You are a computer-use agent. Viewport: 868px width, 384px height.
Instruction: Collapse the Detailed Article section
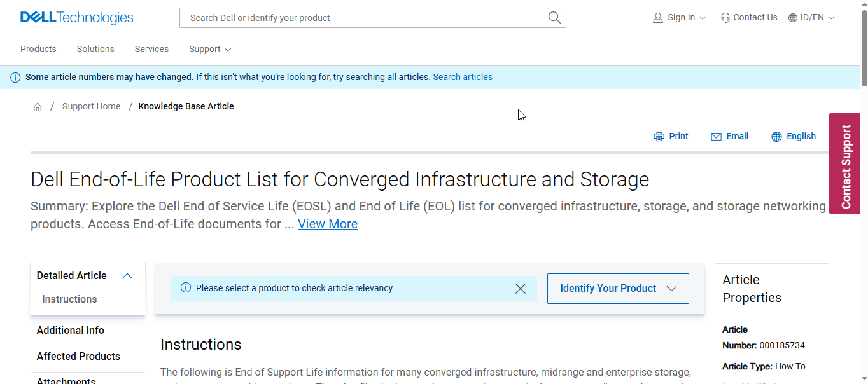[x=127, y=276]
